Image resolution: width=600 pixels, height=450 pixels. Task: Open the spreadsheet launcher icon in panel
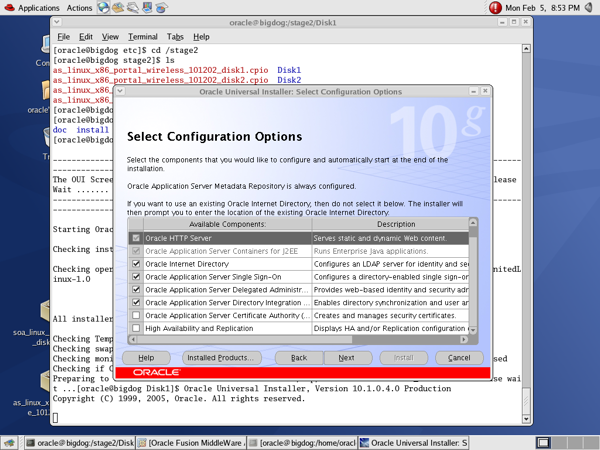(161, 7)
